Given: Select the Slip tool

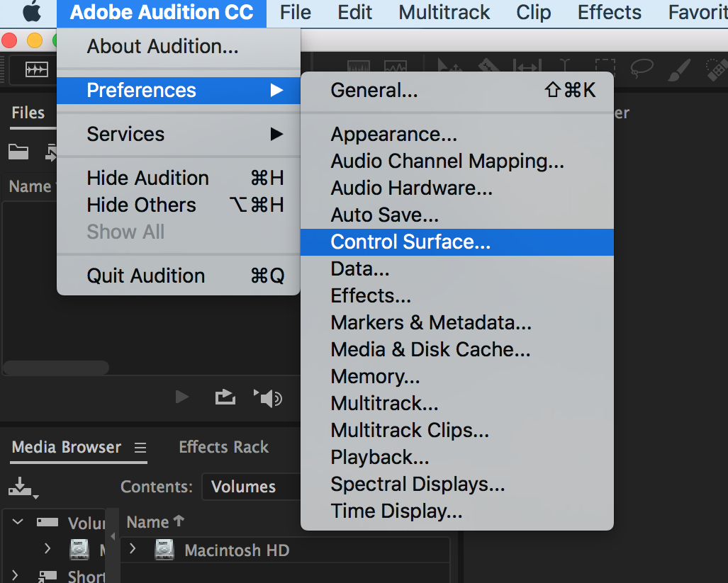Looking at the screenshot, I should pos(526,66).
